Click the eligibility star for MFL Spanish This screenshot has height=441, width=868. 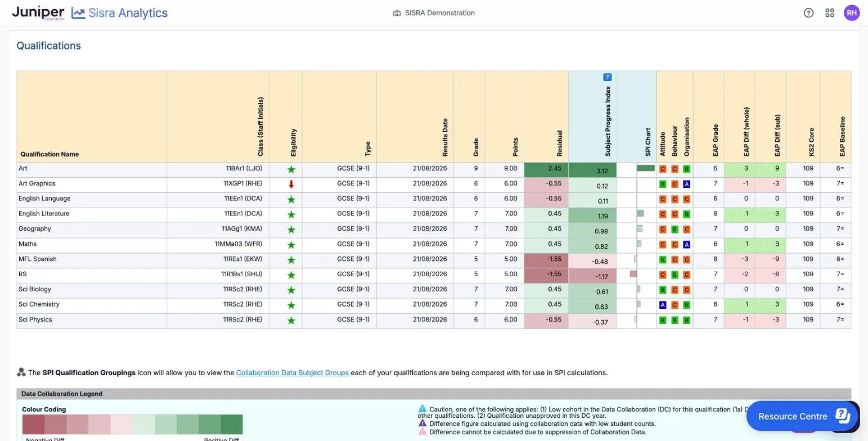coord(291,260)
